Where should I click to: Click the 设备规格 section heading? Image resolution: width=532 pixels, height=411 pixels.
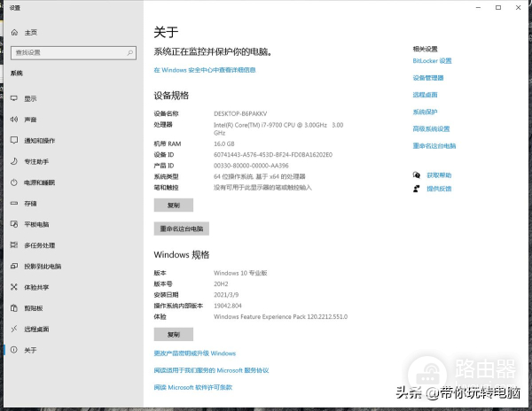click(171, 96)
